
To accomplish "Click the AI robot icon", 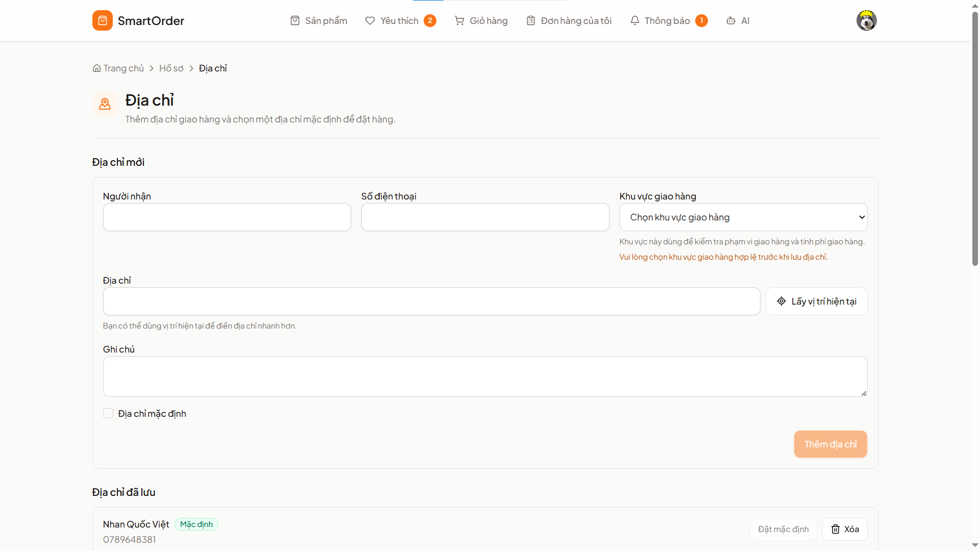I will (x=731, y=20).
